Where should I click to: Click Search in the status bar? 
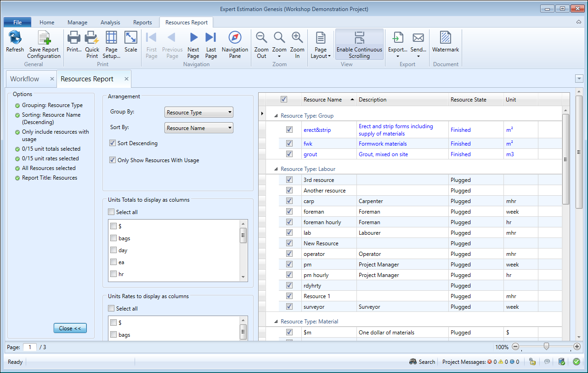pyautogui.click(x=422, y=362)
